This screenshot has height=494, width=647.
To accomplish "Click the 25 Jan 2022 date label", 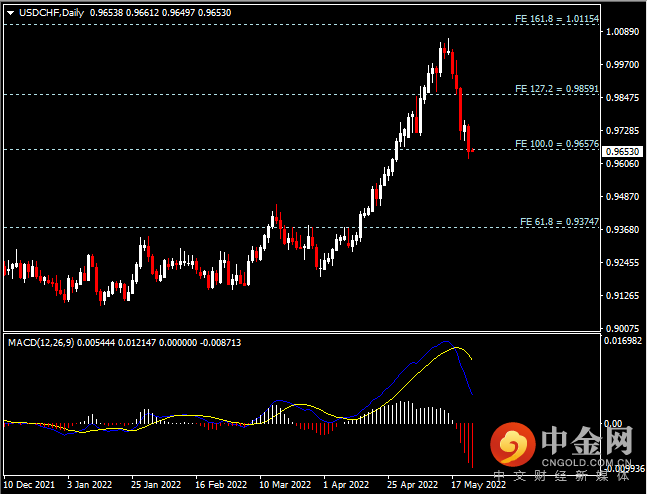I will click(x=156, y=485).
